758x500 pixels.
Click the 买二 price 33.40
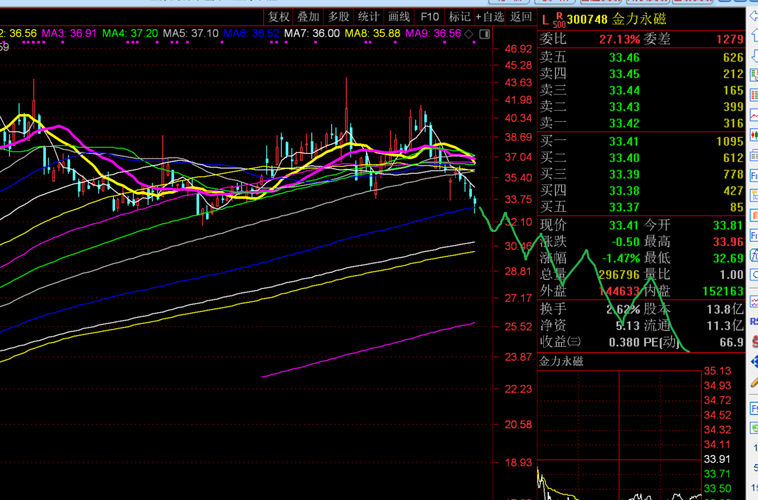click(x=624, y=158)
